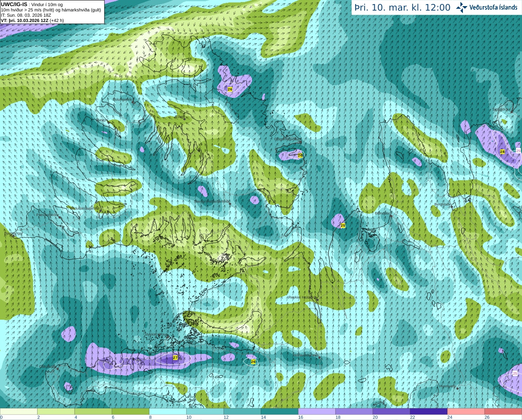This screenshot has width=522, height=420.
Task: Click the 4–6 m/s green legend swatch
Action: coord(93,411)
